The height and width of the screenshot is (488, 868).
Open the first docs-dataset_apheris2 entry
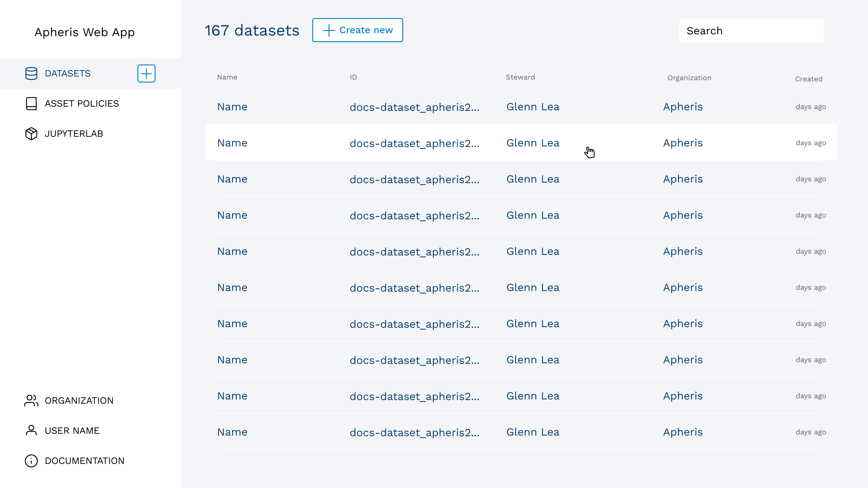pyautogui.click(x=414, y=107)
